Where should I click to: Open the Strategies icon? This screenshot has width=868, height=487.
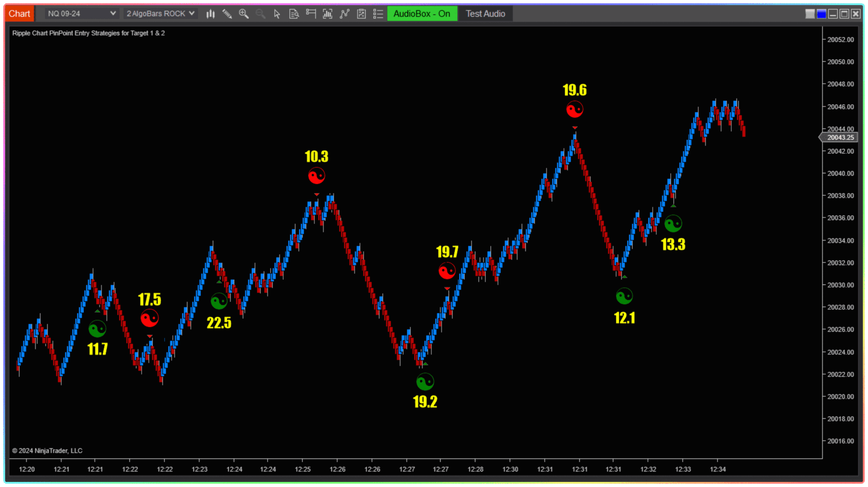point(361,14)
